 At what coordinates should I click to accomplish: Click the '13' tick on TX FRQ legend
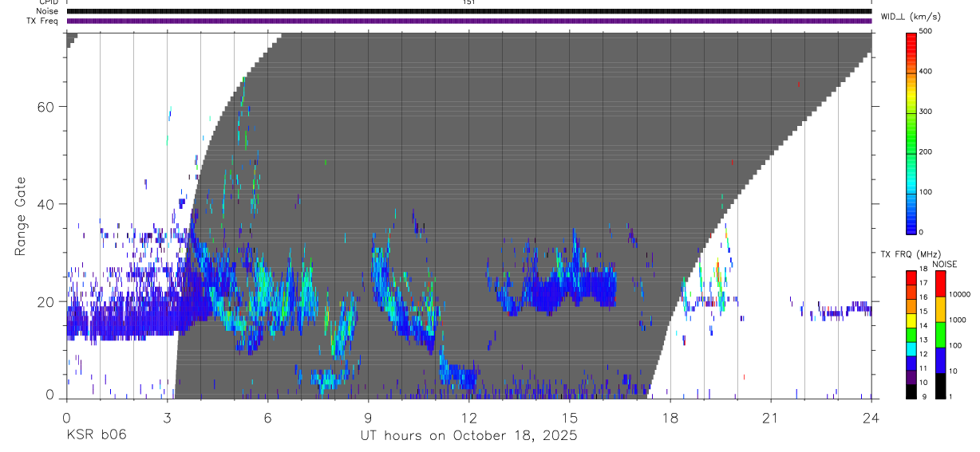pyautogui.click(x=923, y=340)
